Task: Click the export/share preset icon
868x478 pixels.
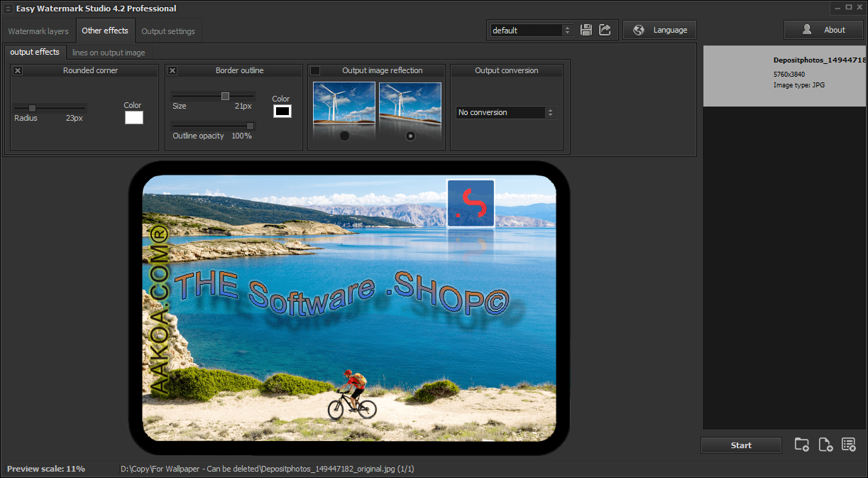Action: click(x=605, y=30)
